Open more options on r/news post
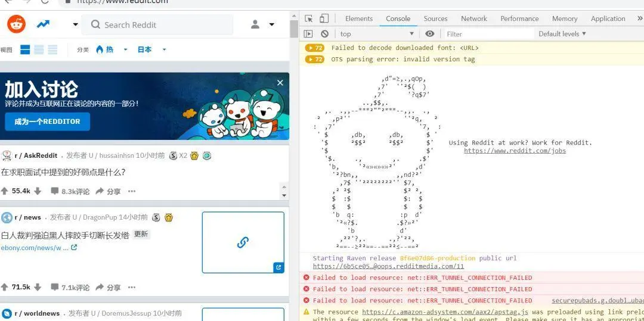The width and height of the screenshot is (644, 321). [x=131, y=288]
